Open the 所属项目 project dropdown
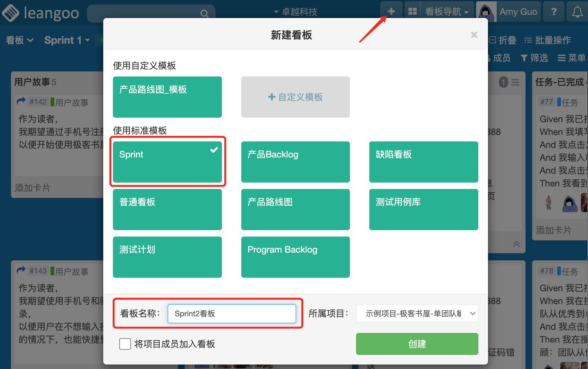 (x=417, y=313)
